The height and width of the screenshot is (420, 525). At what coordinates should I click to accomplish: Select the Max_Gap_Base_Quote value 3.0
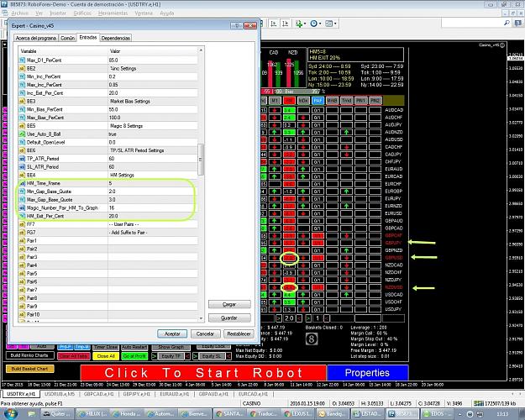(153, 200)
